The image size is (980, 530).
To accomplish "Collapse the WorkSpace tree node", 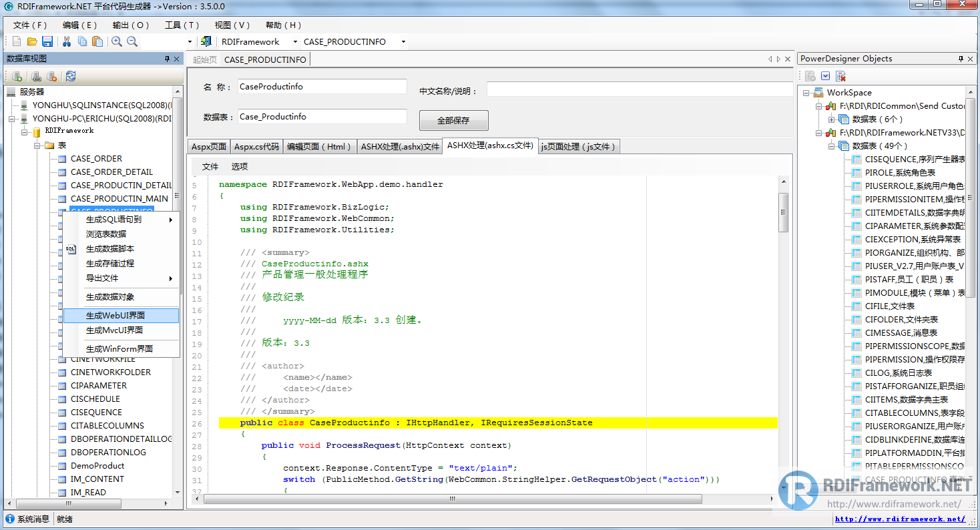I will pos(806,93).
